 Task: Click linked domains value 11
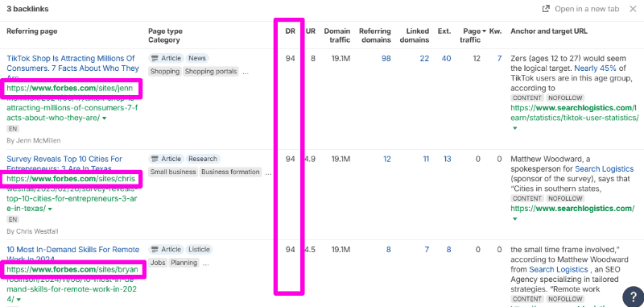tap(426, 159)
